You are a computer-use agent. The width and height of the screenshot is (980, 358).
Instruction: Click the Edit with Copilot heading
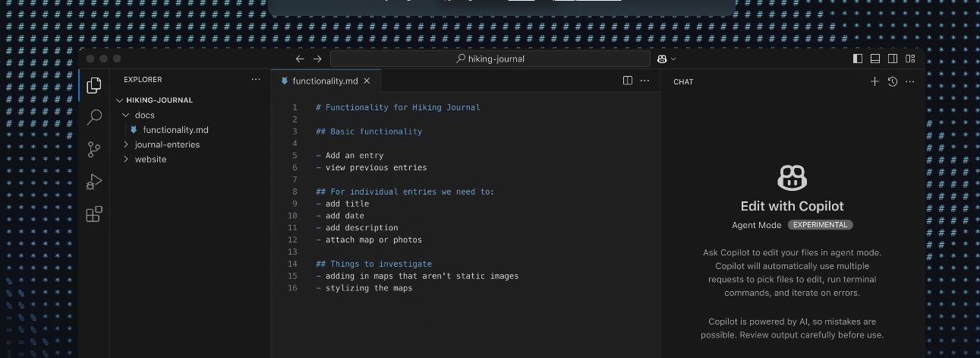792,206
